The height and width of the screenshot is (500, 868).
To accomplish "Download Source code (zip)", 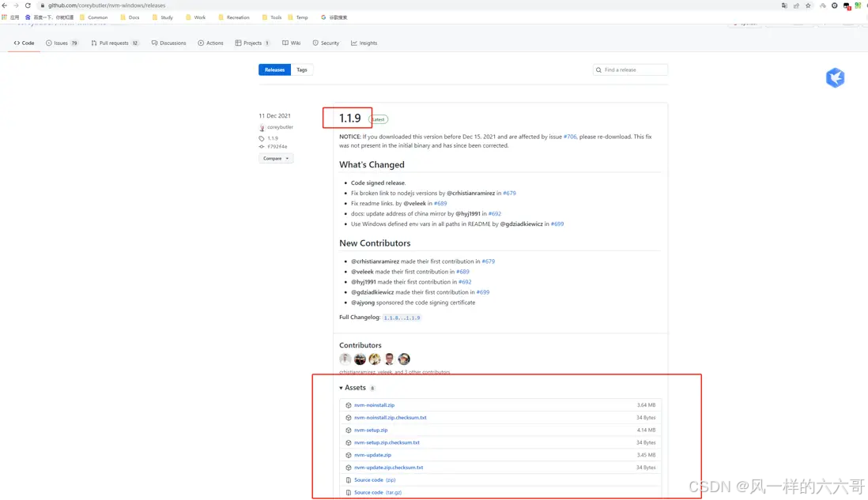I will [375, 480].
